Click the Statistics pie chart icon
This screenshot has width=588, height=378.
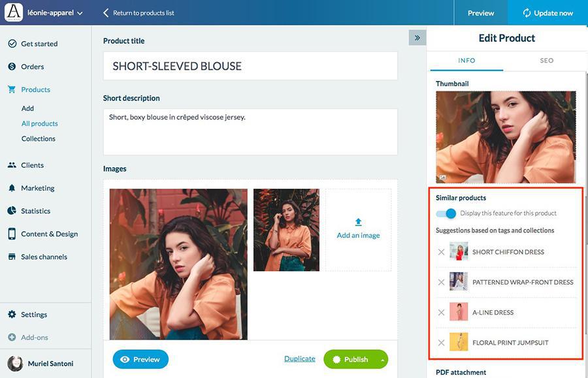[12, 211]
